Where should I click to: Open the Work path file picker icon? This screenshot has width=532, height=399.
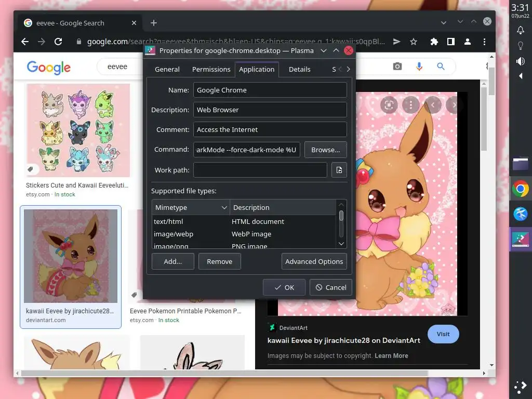(x=339, y=170)
